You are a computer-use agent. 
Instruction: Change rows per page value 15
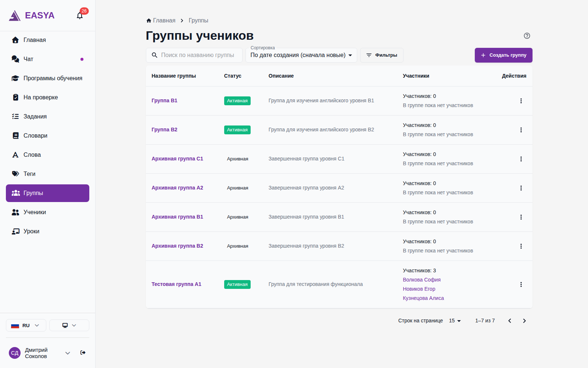(x=455, y=321)
